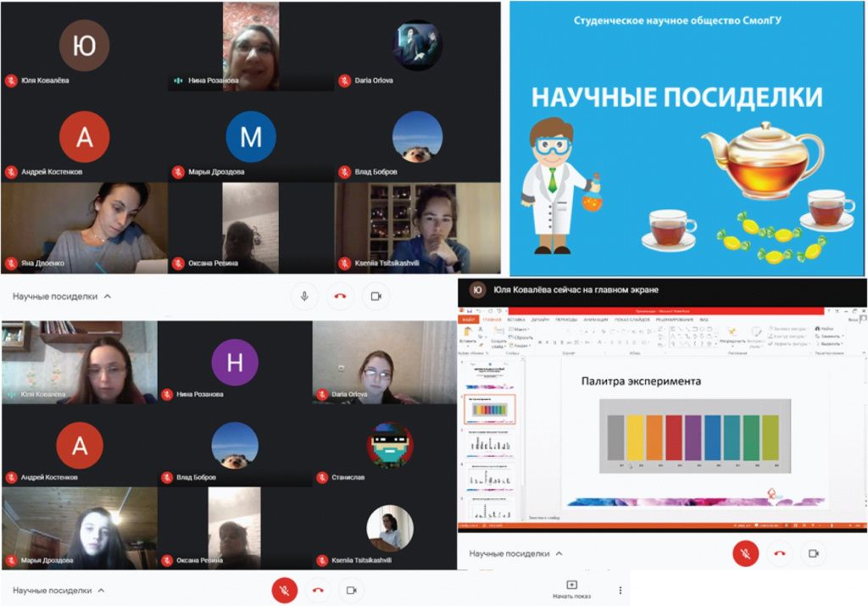Open the Выделить dropdown in the ribbon

(x=829, y=343)
